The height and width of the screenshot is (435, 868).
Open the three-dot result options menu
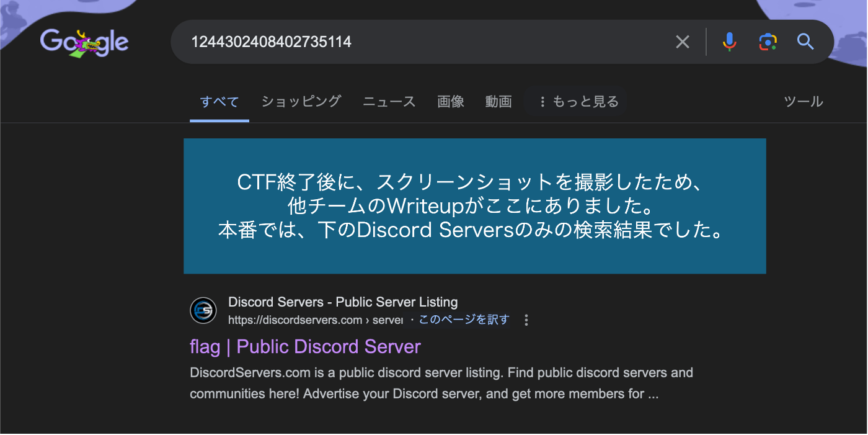click(x=526, y=320)
